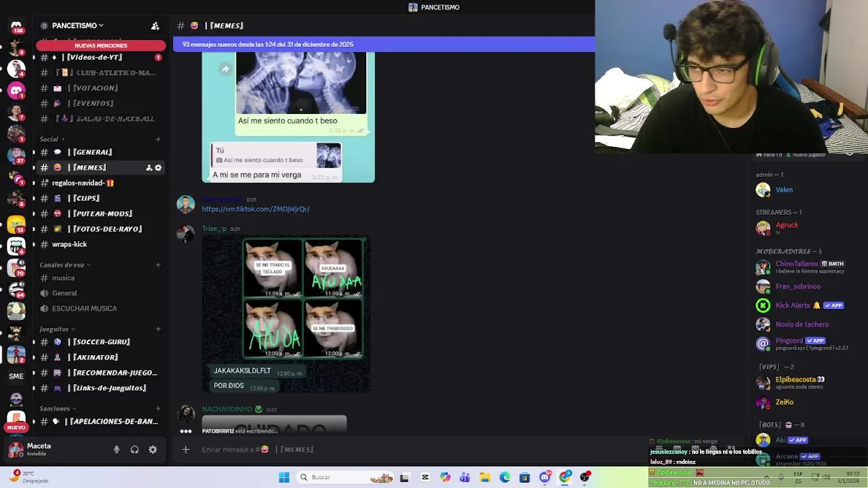The height and width of the screenshot is (488, 868).
Task: Join ESCUCHAR MUSICA voice channel
Action: pyautogui.click(x=101, y=308)
